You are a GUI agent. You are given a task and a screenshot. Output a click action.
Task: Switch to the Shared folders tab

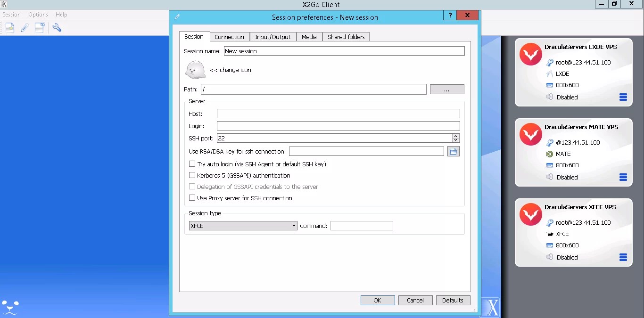(x=346, y=37)
